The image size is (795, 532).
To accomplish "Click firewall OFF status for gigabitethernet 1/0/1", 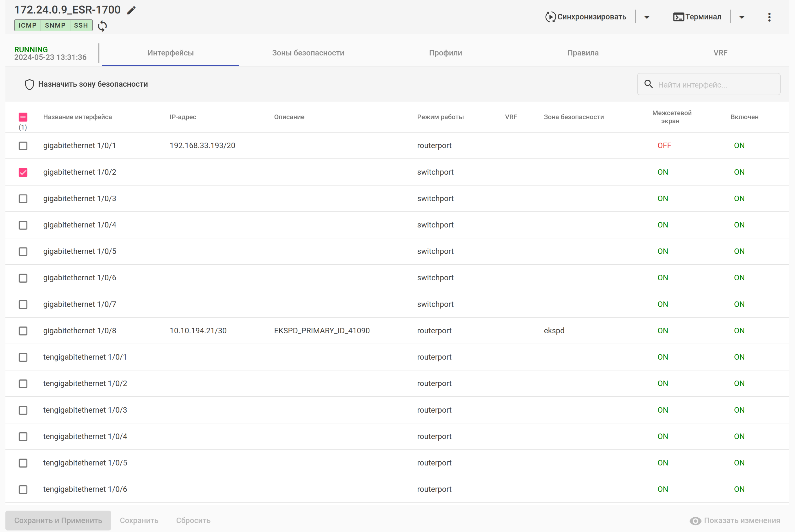I will pos(664,146).
